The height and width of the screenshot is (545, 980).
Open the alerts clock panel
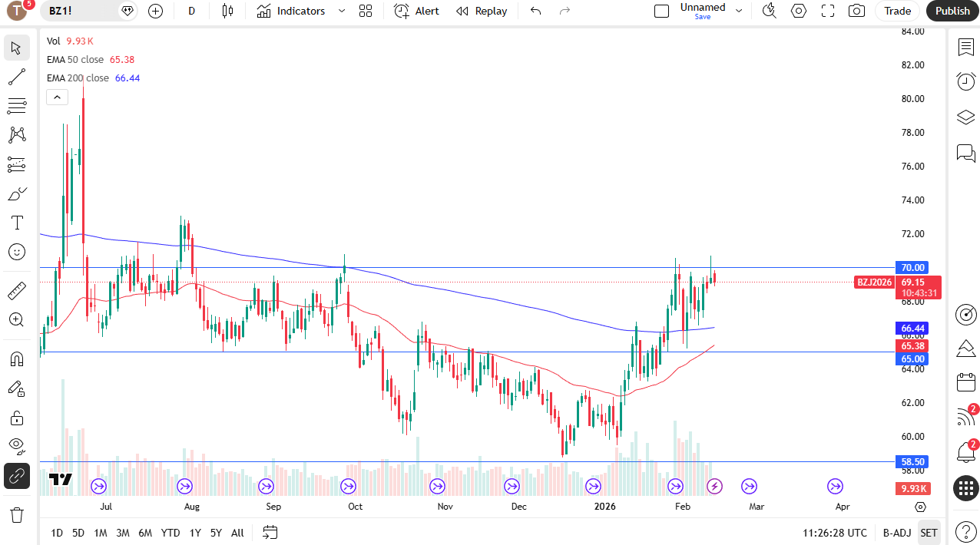pyautogui.click(x=965, y=81)
